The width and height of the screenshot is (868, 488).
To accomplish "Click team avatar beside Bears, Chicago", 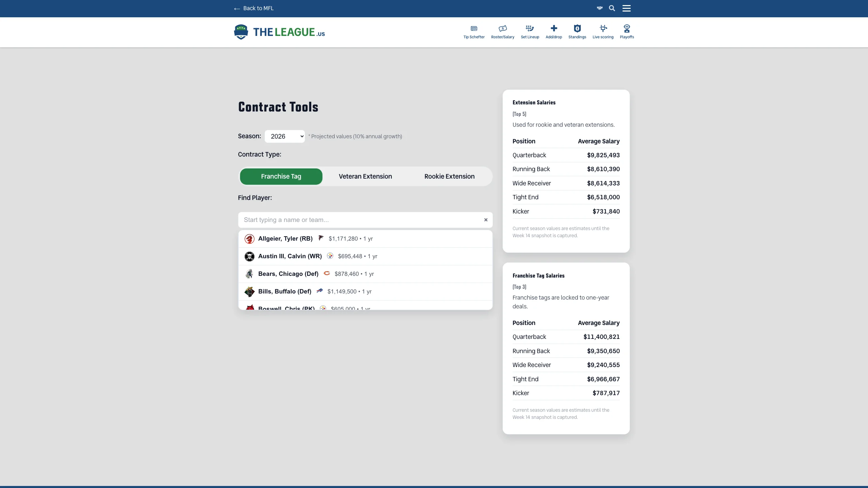I will pyautogui.click(x=250, y=274).
